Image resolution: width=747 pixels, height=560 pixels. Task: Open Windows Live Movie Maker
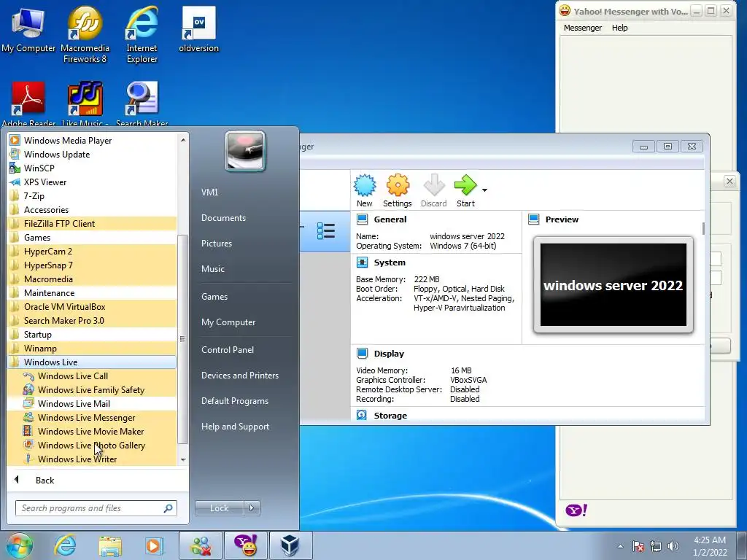[92, 431]
